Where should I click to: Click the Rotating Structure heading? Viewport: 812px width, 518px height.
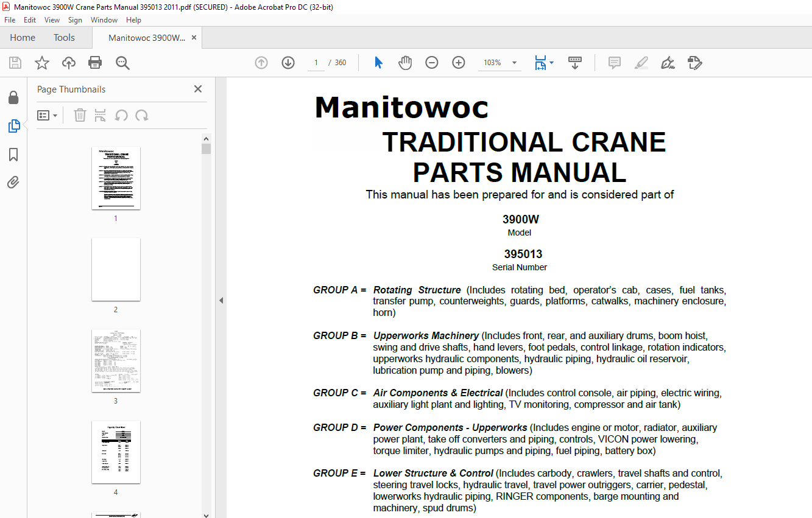(417, 290)
